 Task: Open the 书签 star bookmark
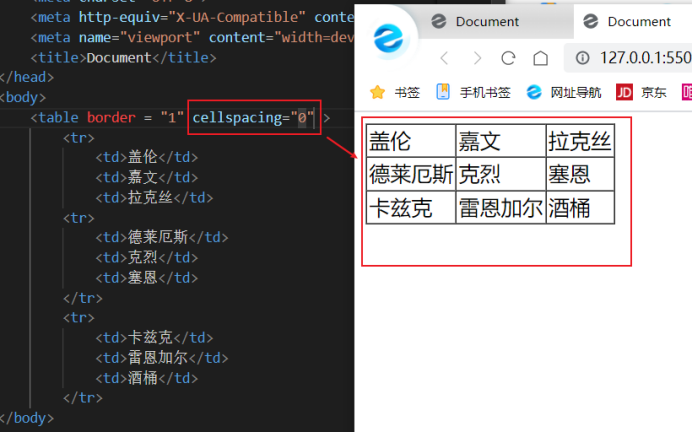395,92
